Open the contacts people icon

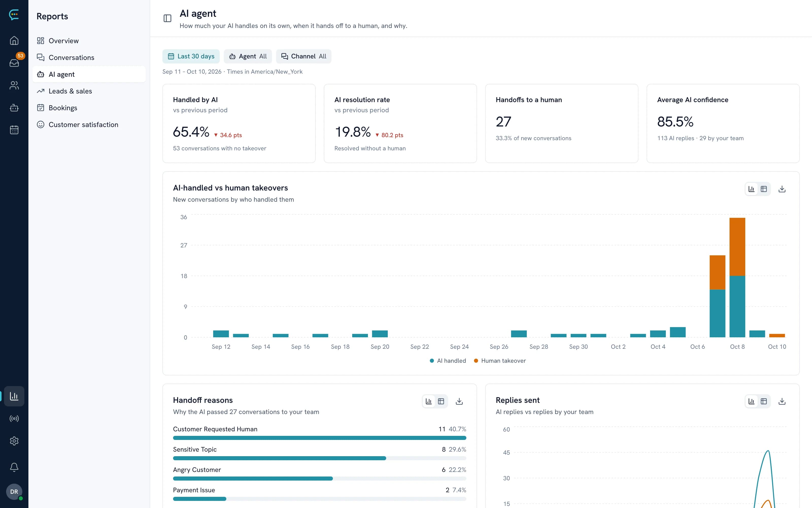(x=14, y=85)
